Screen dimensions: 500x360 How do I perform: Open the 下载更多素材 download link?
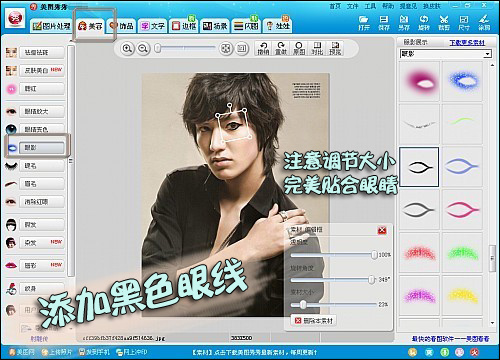(x=467, y=43)
